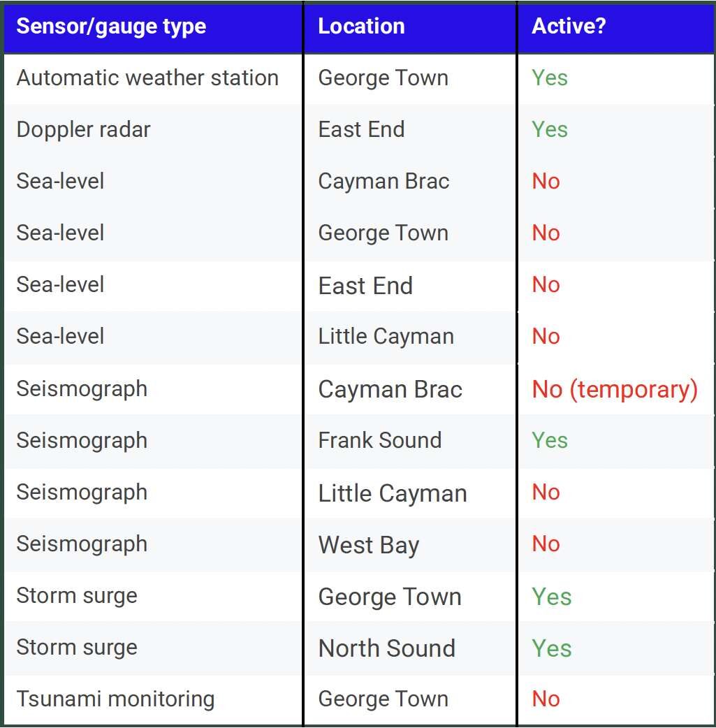The width and height of the screenshot is (716, 728).
Task: Click the "No (temporary)" status cell
Action: tap(615, 389)
